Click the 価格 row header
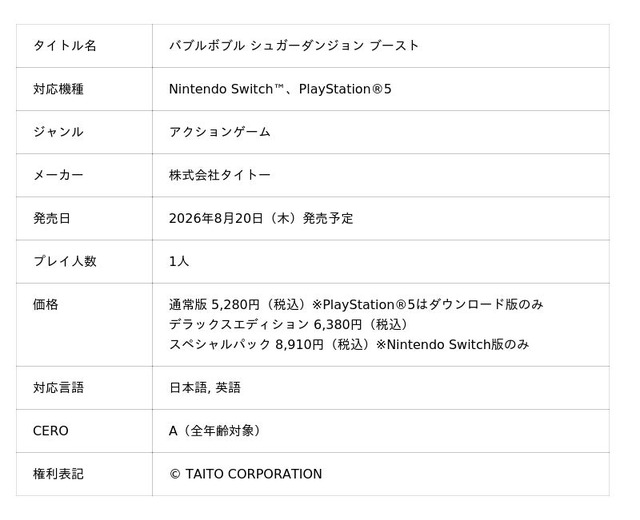 click(46, 304)
